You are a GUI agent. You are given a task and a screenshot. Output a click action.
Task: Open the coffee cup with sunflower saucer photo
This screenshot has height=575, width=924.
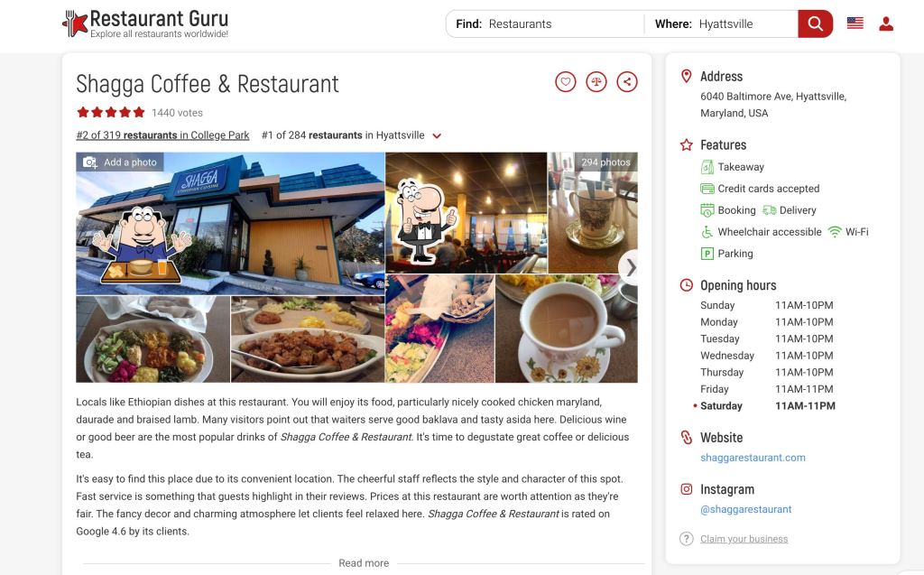pyautogui.click(x=567, y=329)
